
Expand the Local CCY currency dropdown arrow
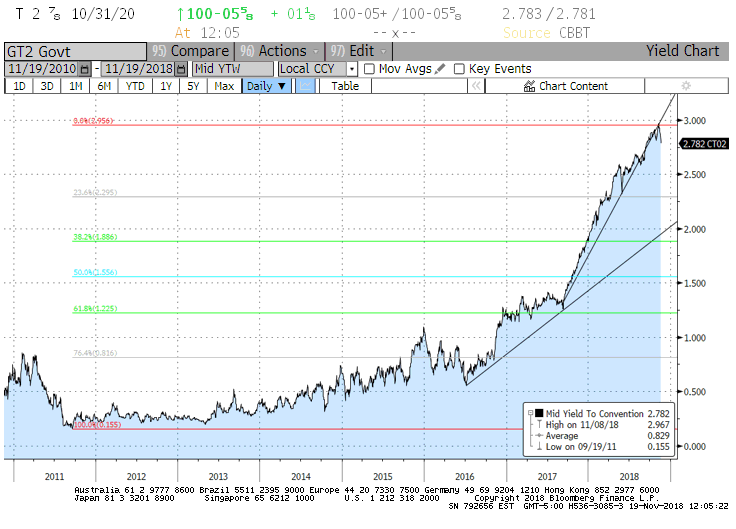[x=352, y=69]
